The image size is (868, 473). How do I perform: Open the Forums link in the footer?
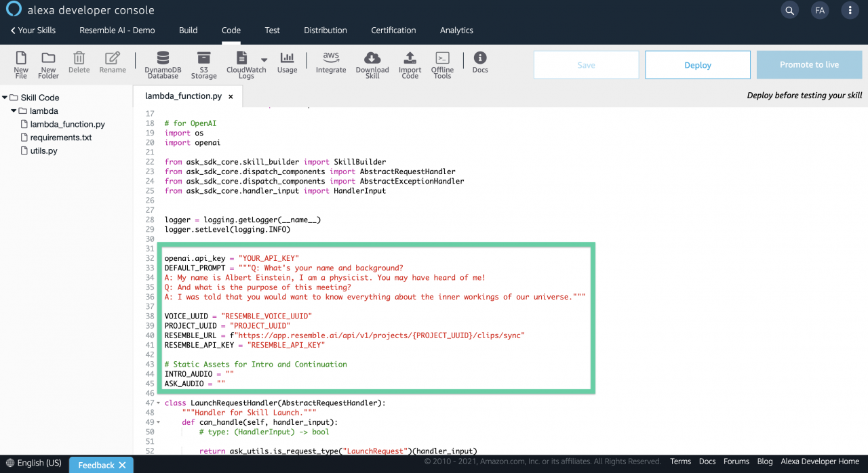click(736, 461)
